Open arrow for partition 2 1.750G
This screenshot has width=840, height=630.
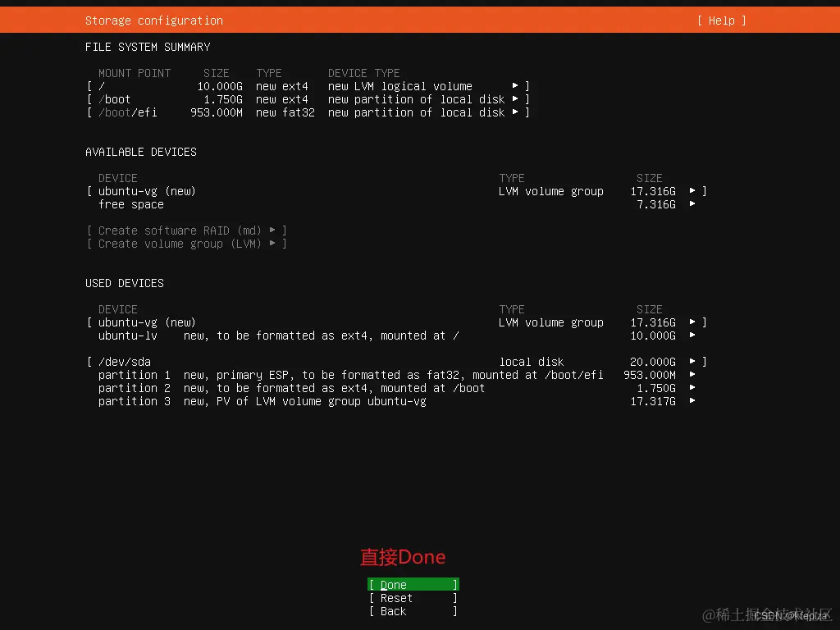click(x=692, y=388)
